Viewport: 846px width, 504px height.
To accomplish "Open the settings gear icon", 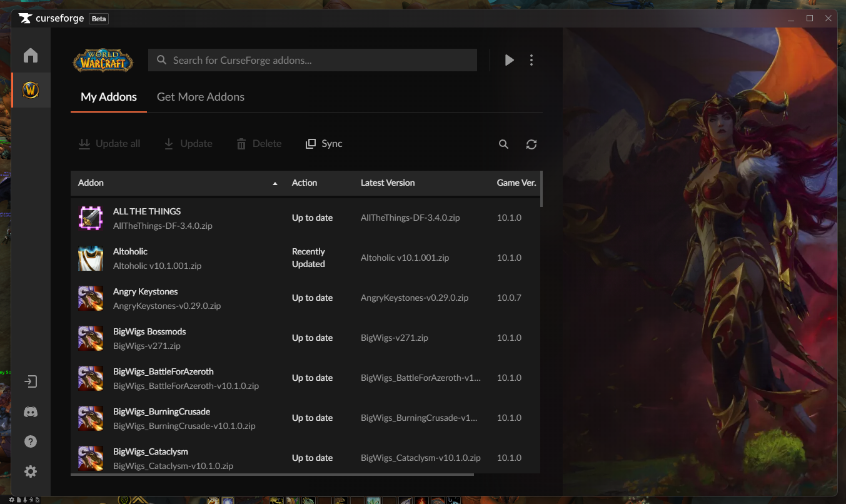I will pyautogui.click(x=31, y=471).
